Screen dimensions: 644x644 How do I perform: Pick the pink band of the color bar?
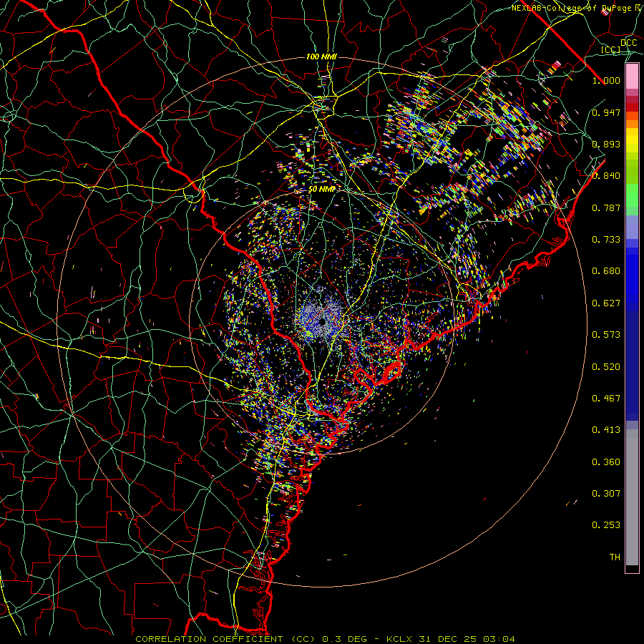point(632,76)
